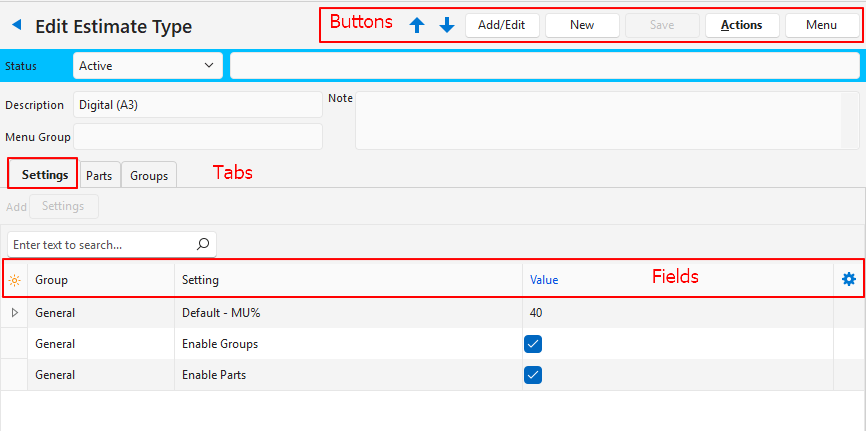
Task: Toggle the Enable Parts checkbox
Action: [x=533, y=375]
